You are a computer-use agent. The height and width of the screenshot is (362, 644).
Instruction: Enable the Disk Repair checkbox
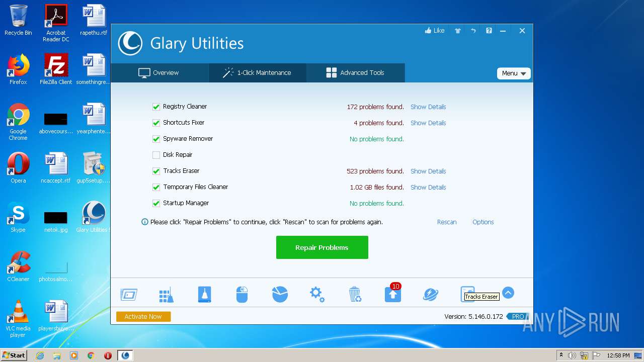156,155
